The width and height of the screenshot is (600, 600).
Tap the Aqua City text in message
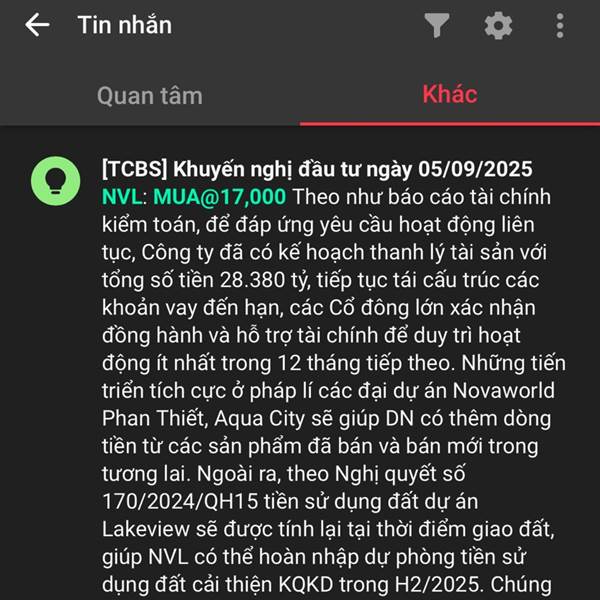[x=259, y=419]
